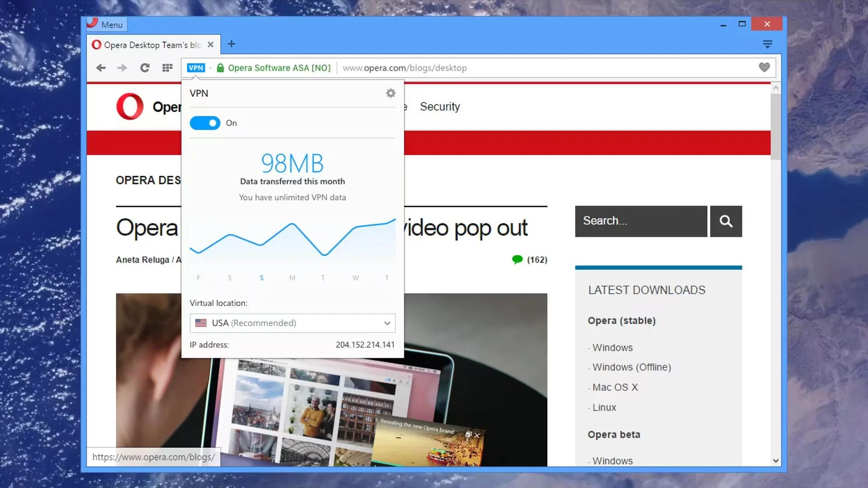The image size is (868, 488).
Task: Click the VPN badge in address bar
Action: pyautogui.click(x=196, y=68)
